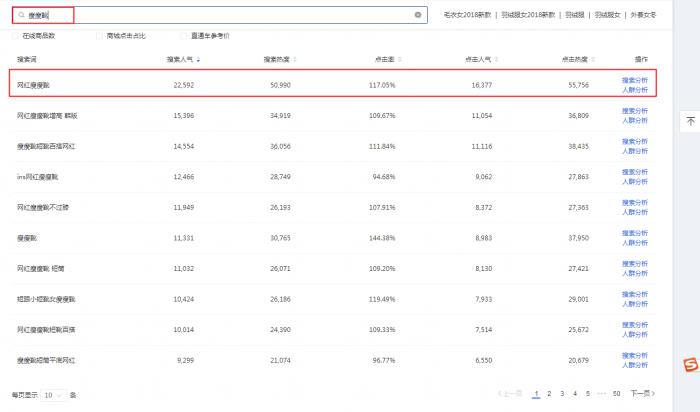Screen dimensions: 700x412
Task: Open the rows-per-page dropdown showing 10
Action: [53, 395]
